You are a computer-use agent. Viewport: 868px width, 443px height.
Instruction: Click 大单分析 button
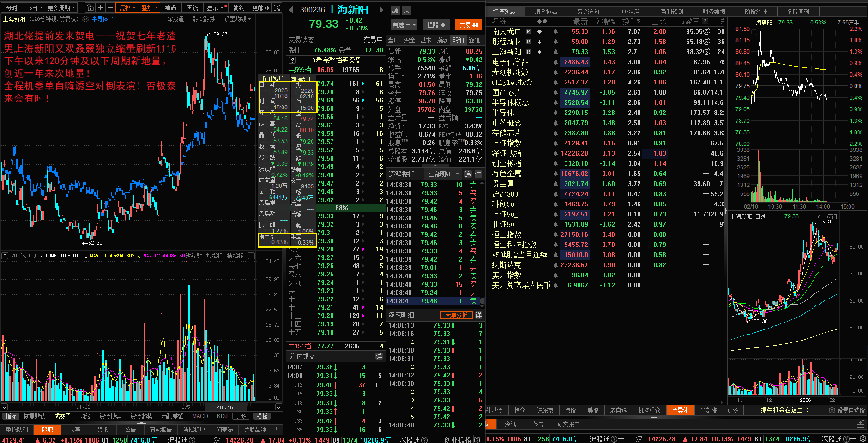(456, 315)
